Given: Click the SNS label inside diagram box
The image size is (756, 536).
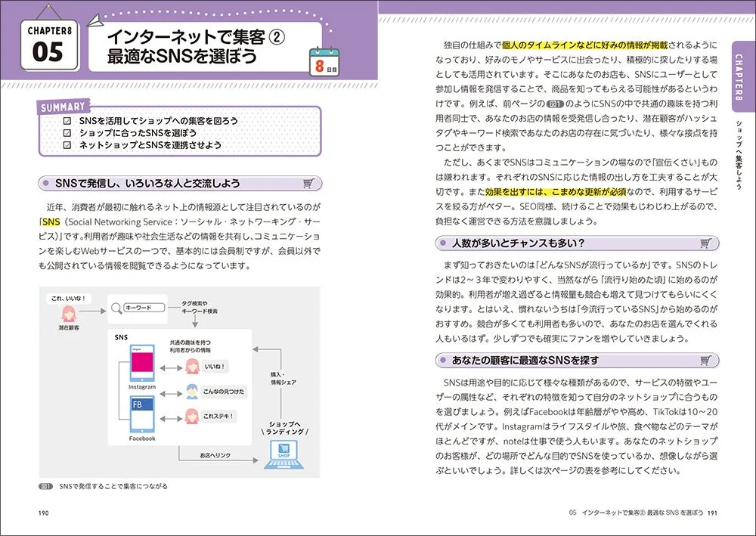Looking at the screenshot, I should (121, 337).
